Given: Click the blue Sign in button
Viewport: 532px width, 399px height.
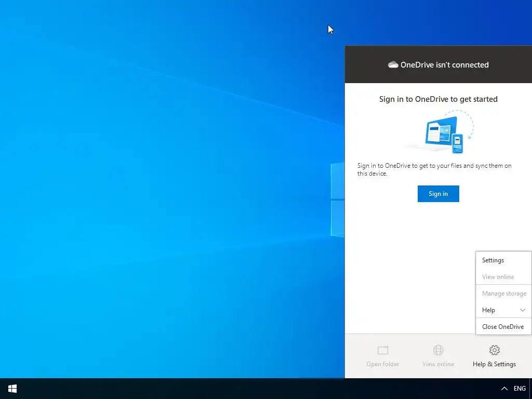Looking at the screenshot, I should pyautogui.click(x=438, y=194).
